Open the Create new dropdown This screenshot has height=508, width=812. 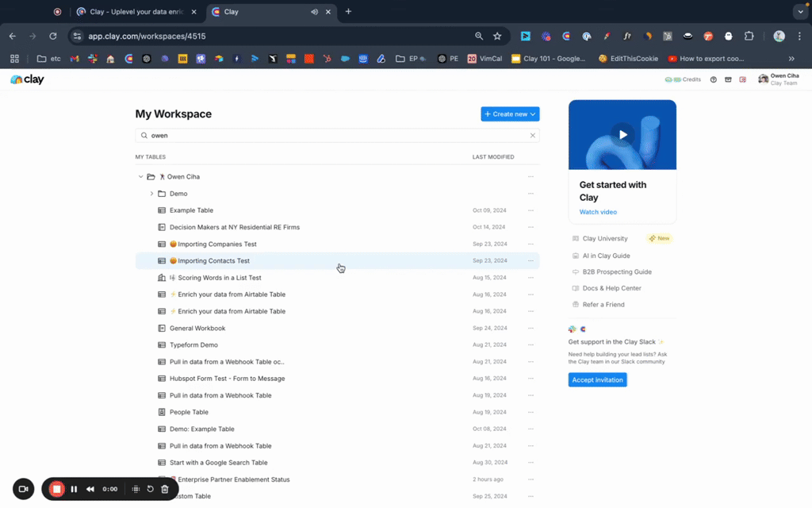pos(510,114)
